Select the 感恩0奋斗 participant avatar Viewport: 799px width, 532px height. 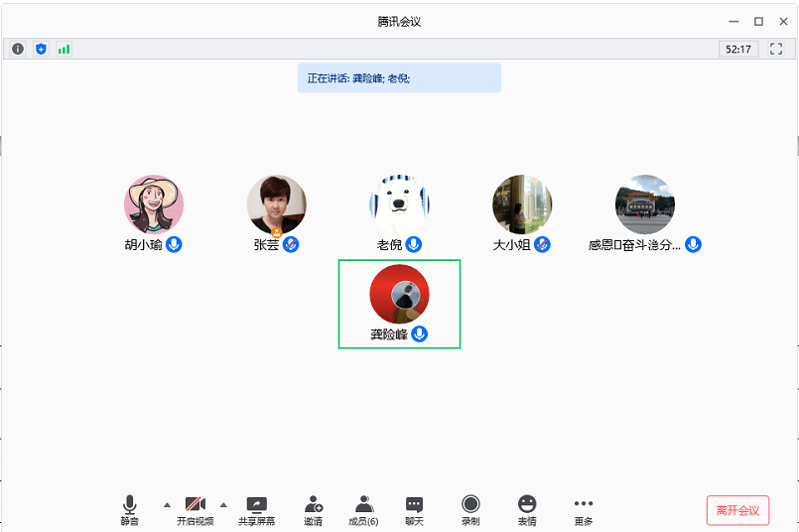pyautogui.click(x=645, y=204)
